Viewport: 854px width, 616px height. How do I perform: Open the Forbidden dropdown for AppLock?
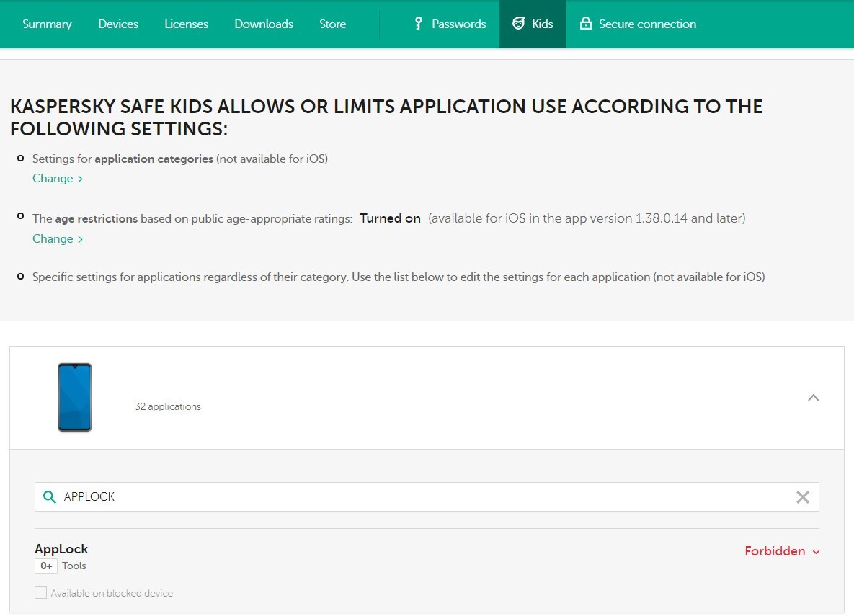coord(782,551)
